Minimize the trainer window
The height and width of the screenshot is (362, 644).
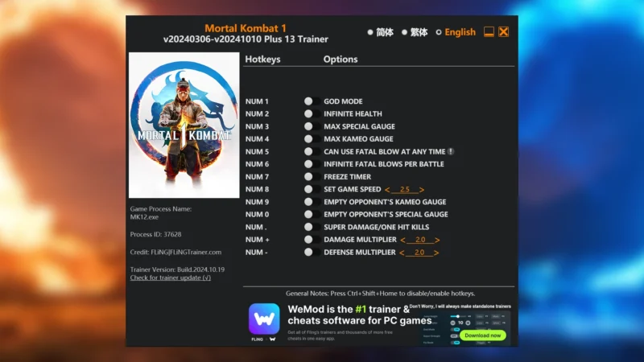pos(489,31)
